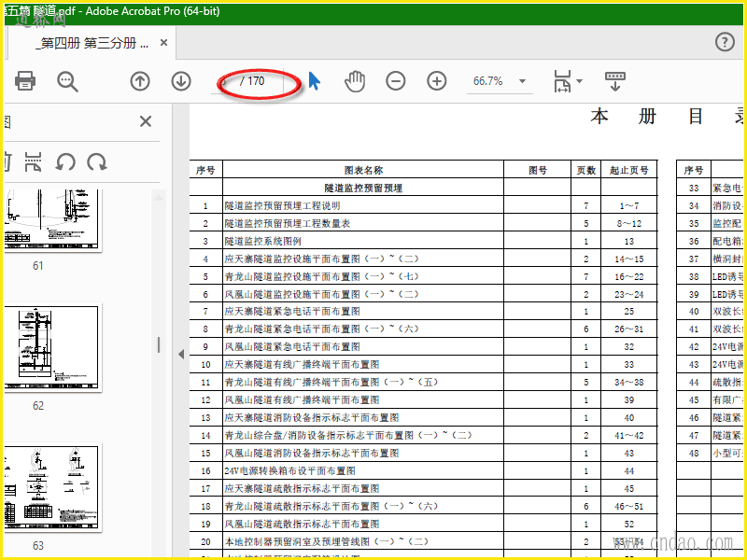Select page 61 thumbnail
The width and height of the screenshot is (747, 560).
53,220
